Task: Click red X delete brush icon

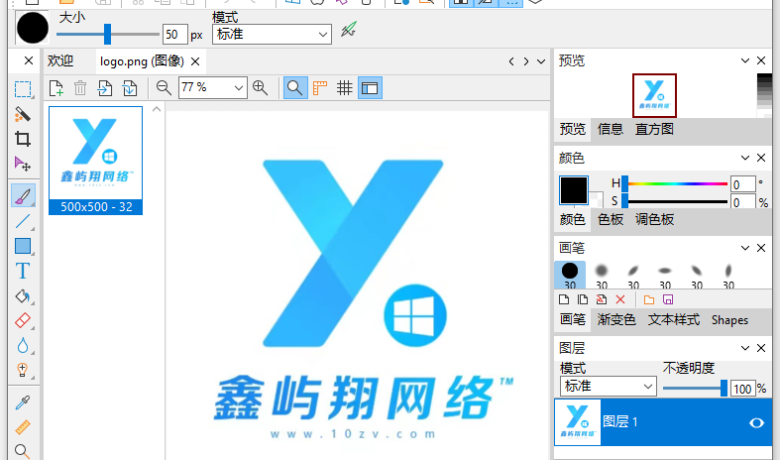Action: 620,299
